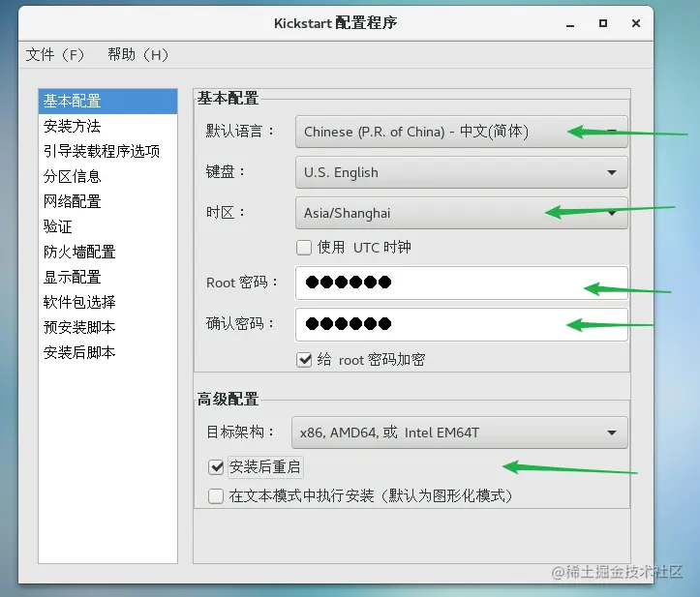
Task: Open 引导装载程序选项 section
Action: [x=108, y=151]
